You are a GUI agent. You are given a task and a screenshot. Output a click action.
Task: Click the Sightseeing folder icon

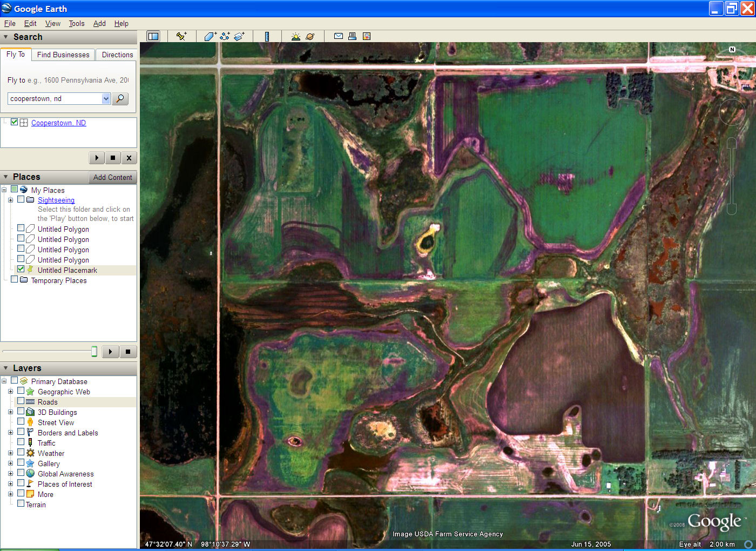[x=30, y=200]
